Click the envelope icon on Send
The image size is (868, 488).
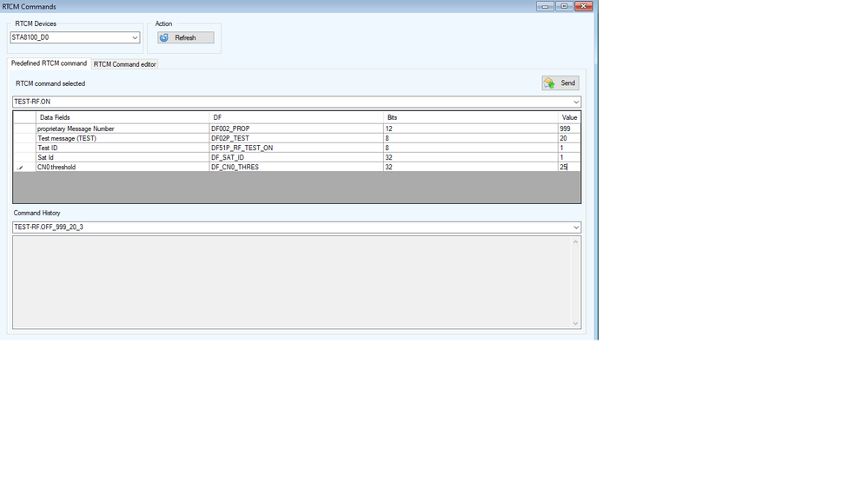[x=549, y=83]
